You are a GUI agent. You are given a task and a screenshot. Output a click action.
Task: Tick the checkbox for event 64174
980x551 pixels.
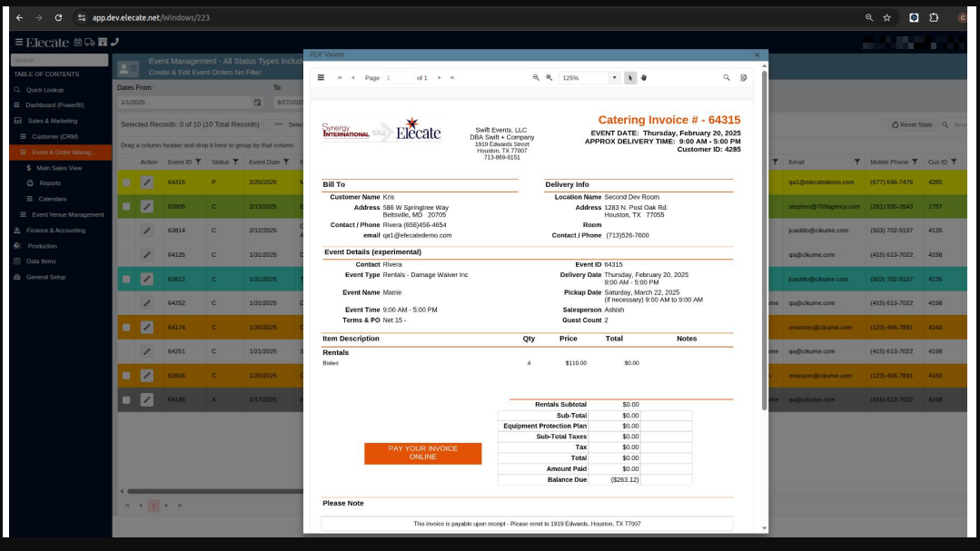point(126,327)
